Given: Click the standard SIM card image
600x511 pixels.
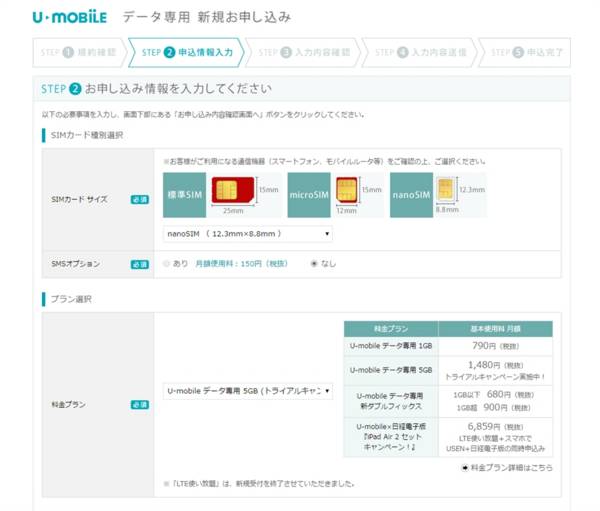Looking at the screenshot, I should click(x=233, y=189).
